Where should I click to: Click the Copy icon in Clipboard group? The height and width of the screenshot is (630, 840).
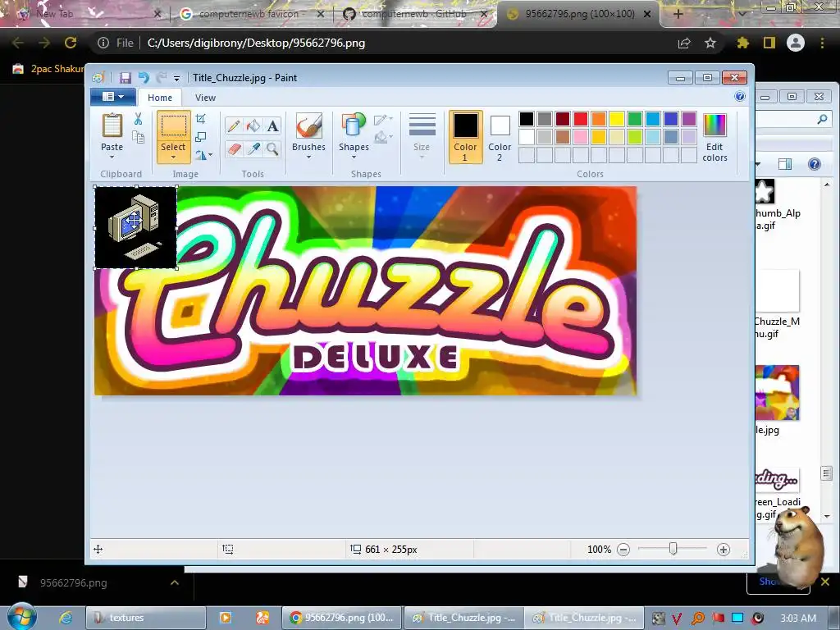[x=138, y=137]
